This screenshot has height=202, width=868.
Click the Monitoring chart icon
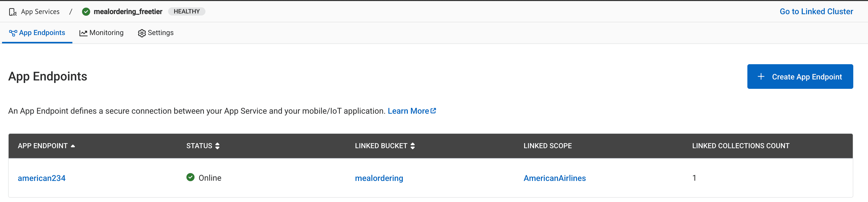(83, 33)
